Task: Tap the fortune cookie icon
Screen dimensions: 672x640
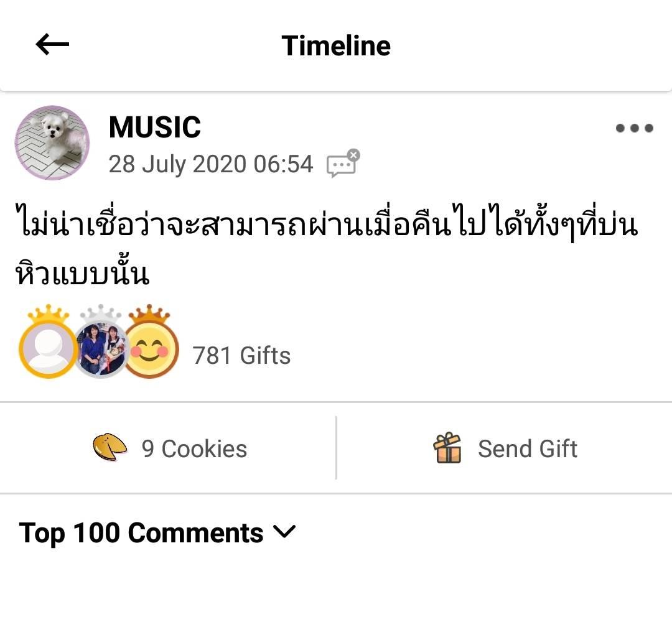Action: (110, 447)
